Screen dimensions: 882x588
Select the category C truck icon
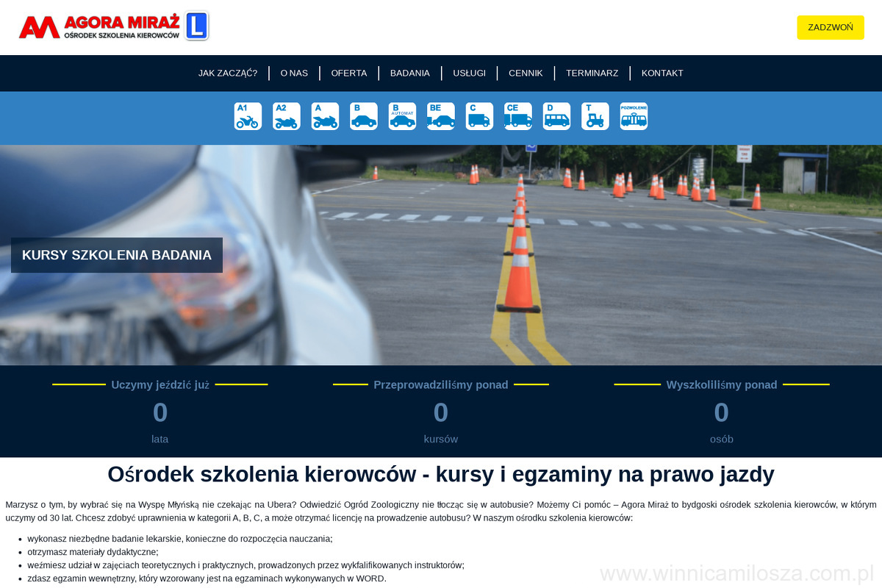coord(479,116)
